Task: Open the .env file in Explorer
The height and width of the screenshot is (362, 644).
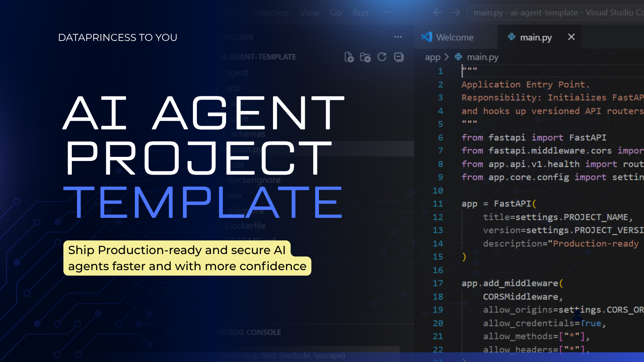Action: pyautogui.click(x=234, y=195)
